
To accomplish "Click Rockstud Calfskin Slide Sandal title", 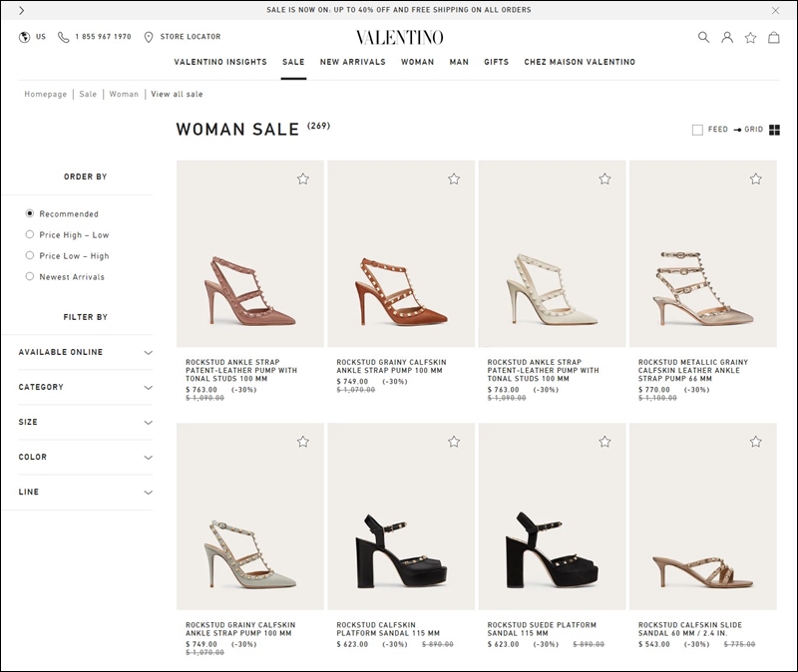I will click(x=690, y=629).
